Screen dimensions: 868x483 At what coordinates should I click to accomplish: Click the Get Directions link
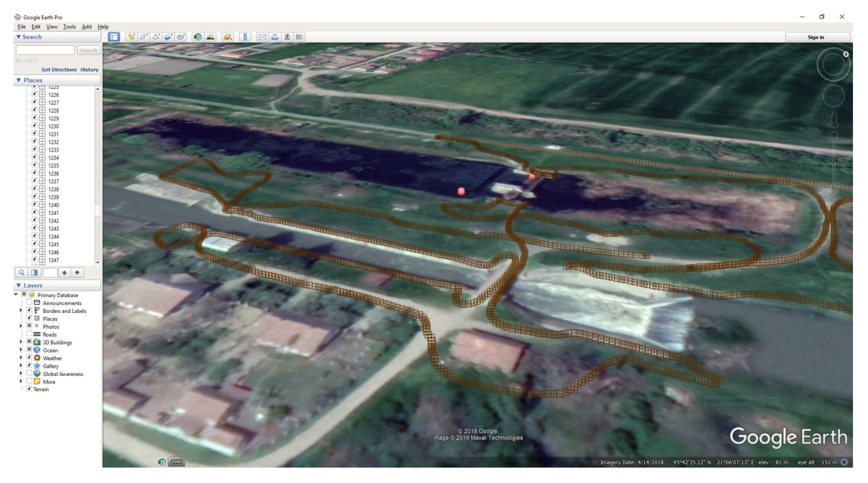pyautogui.click(x=59, y=69)
